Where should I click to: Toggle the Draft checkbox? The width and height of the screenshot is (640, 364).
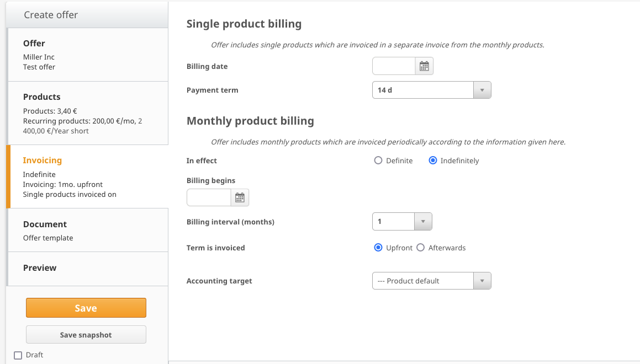(x=18, y=355)
